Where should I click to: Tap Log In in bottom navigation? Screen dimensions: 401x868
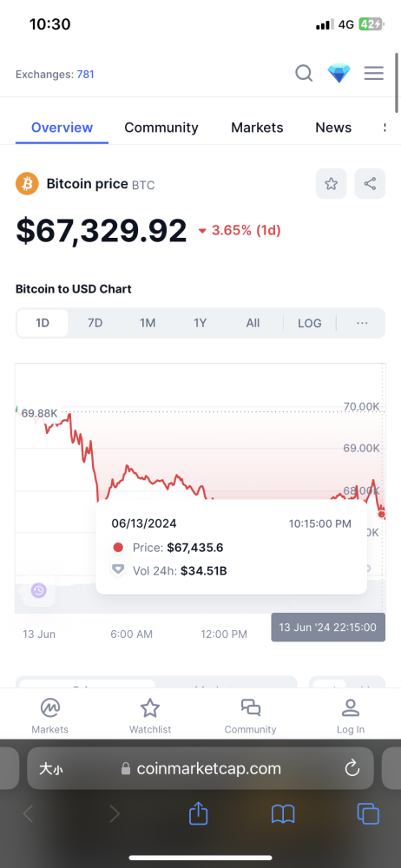click(351, 716)
